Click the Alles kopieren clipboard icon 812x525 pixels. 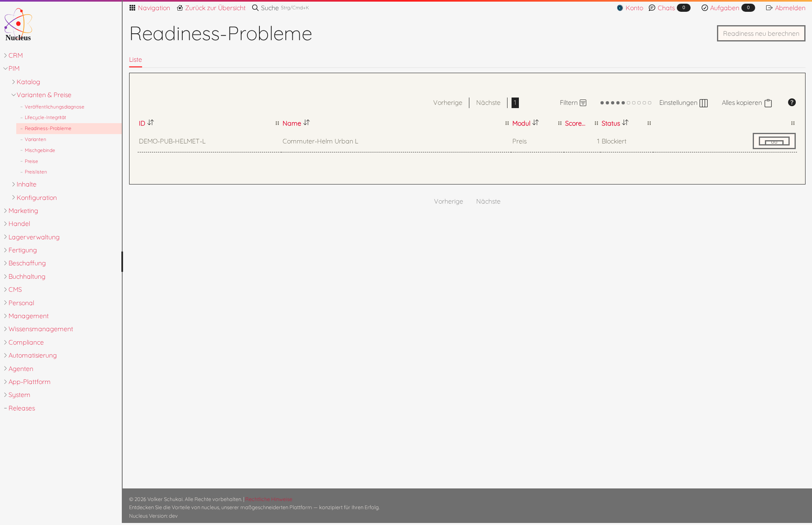768,103
